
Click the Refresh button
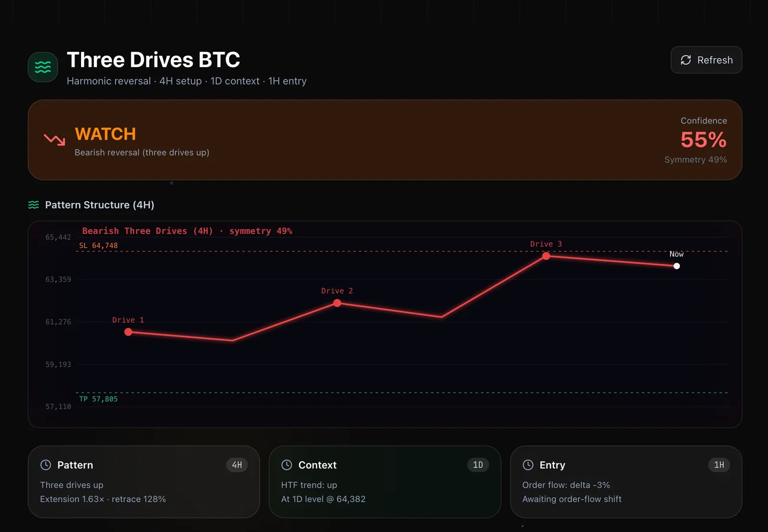pyautogui.click(x=706, y=60)
